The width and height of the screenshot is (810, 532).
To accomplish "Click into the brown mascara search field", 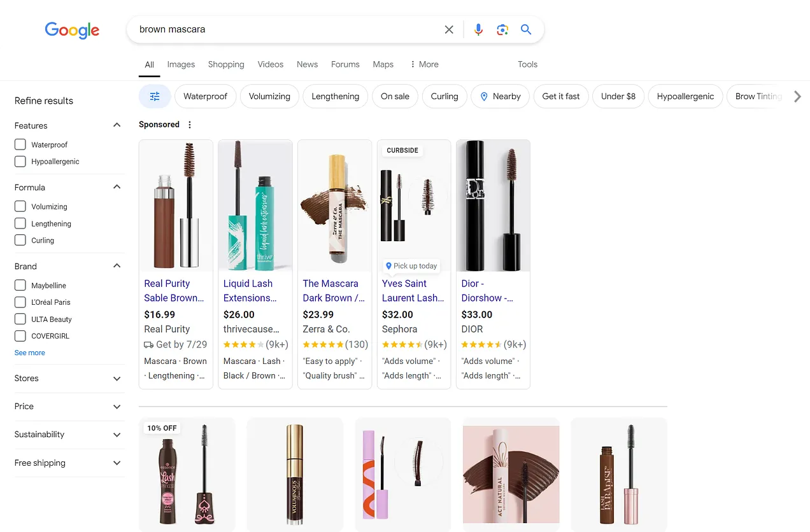I will click(x=287, y=29).
